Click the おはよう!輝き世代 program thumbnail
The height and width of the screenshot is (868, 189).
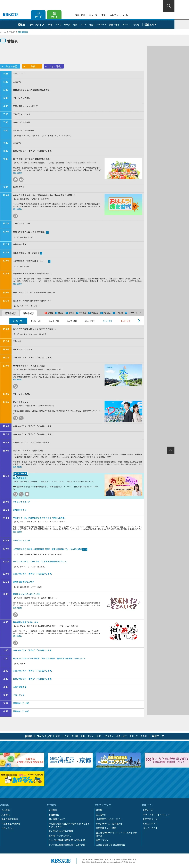click(x=123, y=205)
